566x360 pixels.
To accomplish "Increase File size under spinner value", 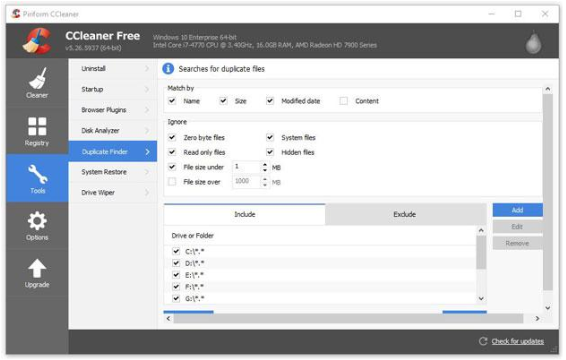I will click(x=265, y=164).
